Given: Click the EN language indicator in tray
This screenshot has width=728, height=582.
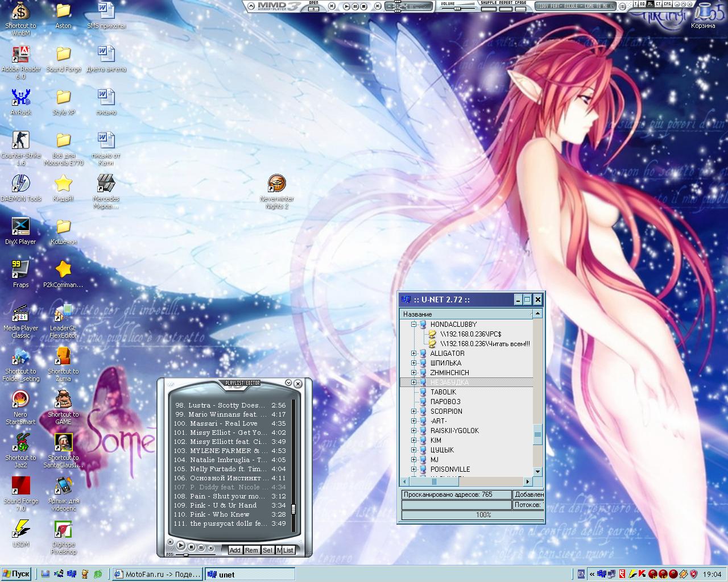Looking at the screenshot, I should pos(581,574).
